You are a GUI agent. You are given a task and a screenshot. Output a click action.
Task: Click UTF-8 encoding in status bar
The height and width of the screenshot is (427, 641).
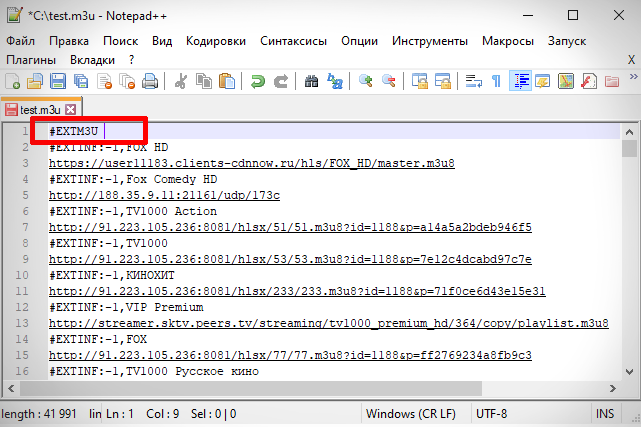492,414
